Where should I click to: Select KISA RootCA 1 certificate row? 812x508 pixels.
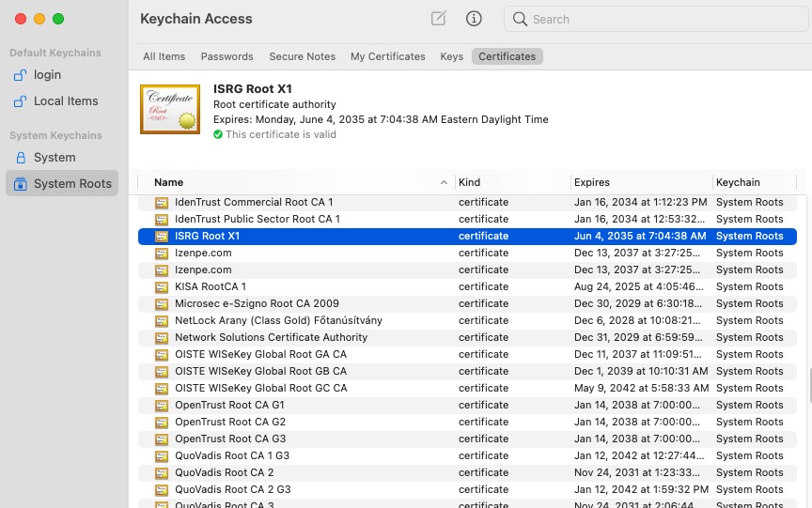coord(211,286)
